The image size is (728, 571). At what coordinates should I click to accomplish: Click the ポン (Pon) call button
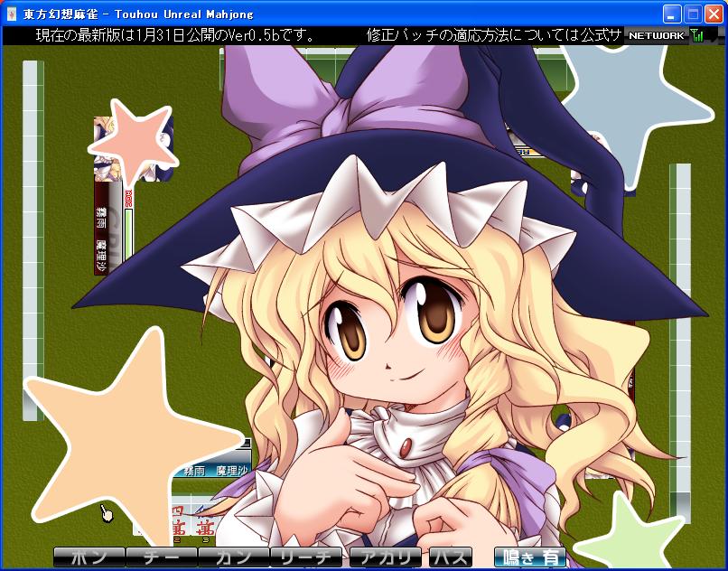click(89, 557)
